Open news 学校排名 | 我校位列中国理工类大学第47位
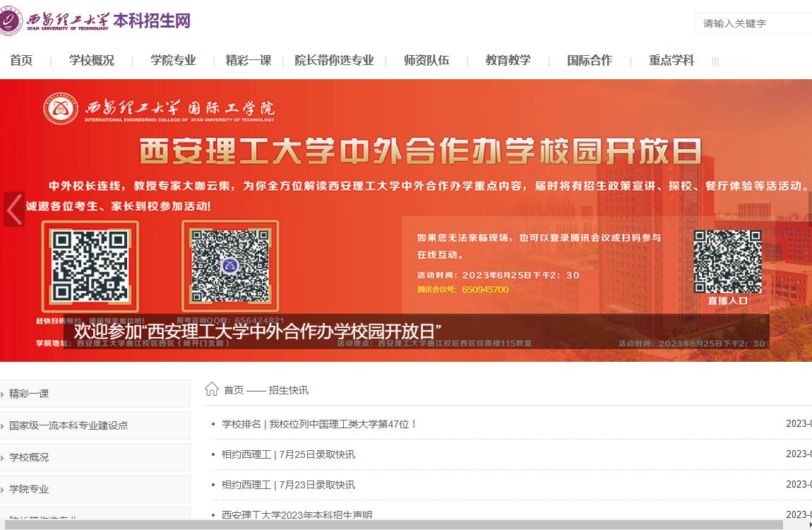Viewport: 812px width, 530px height. [319, 424]
